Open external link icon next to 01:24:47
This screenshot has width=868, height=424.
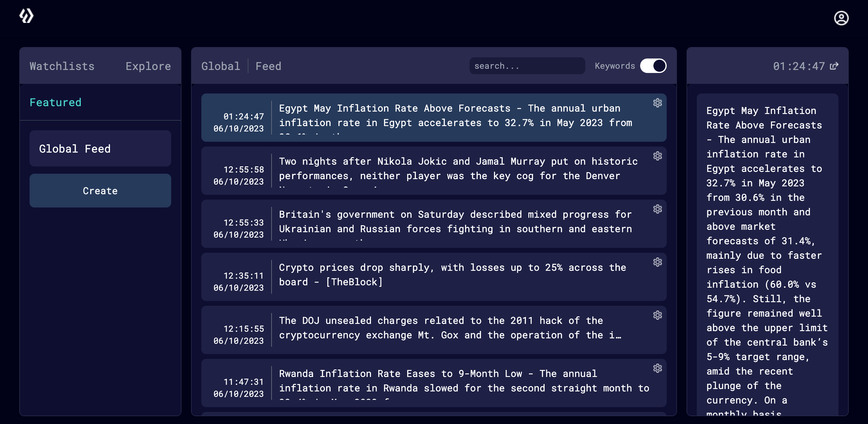[x=834, y=66]
